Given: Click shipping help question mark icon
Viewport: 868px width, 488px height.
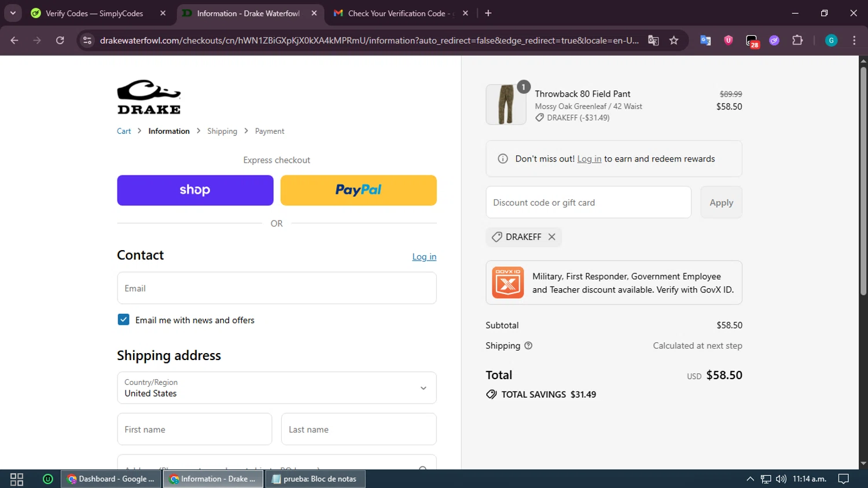Looking at the screenshot, I should coord(528,346).
